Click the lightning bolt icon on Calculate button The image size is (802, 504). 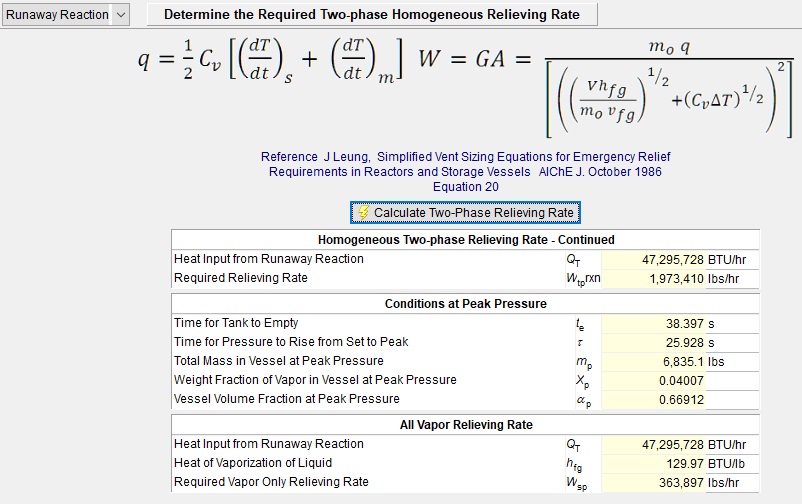(x=363, y=213)
